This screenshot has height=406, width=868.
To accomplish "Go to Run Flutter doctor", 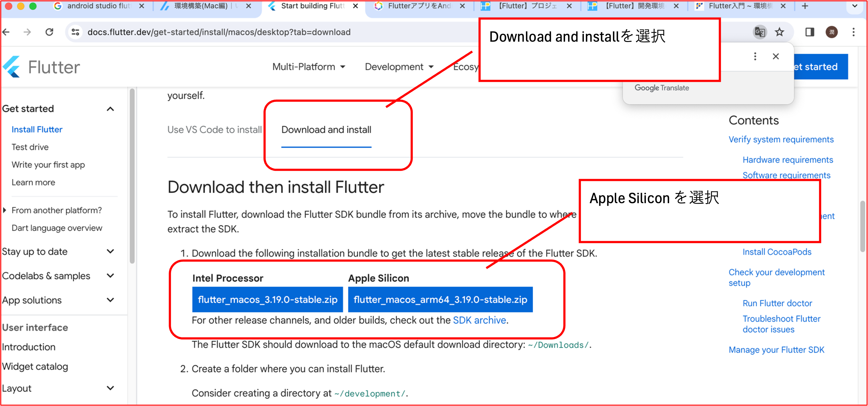I will coord(777,303).
